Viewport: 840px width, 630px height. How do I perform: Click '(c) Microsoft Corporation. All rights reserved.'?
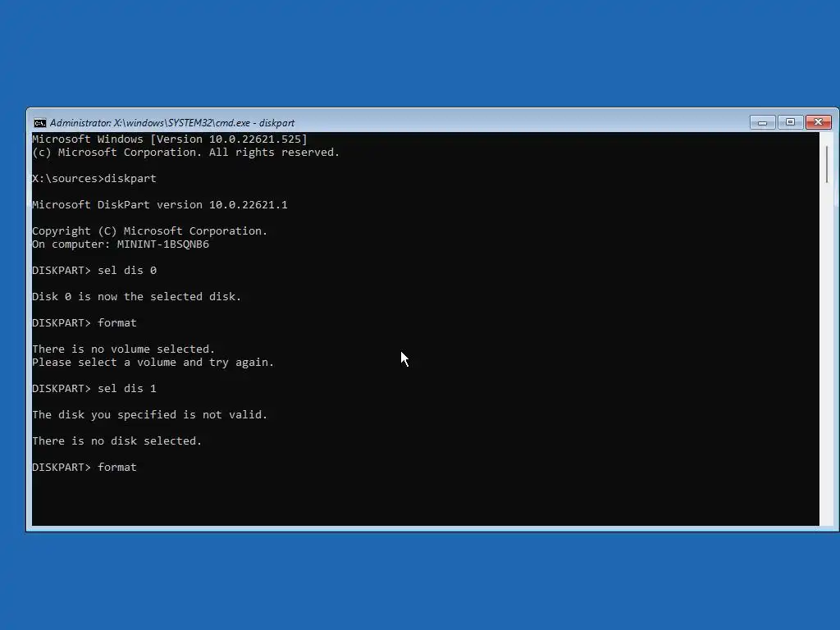(186, 153)
